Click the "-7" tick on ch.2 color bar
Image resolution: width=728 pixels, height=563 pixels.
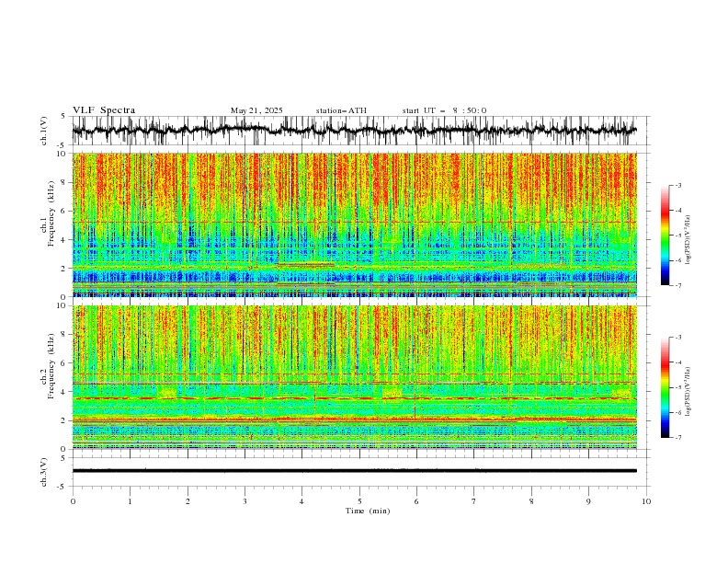tap(678, 438)
